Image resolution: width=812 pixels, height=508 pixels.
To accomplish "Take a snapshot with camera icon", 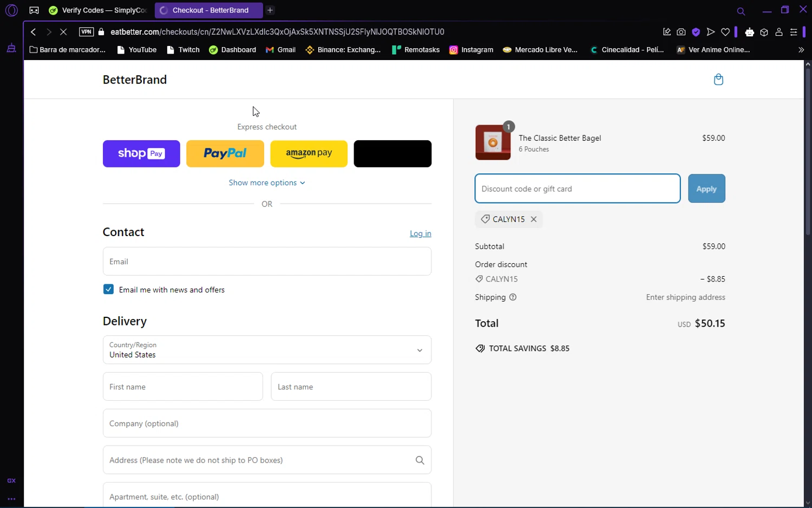I will pyautogui.click(x=681, y=32).
